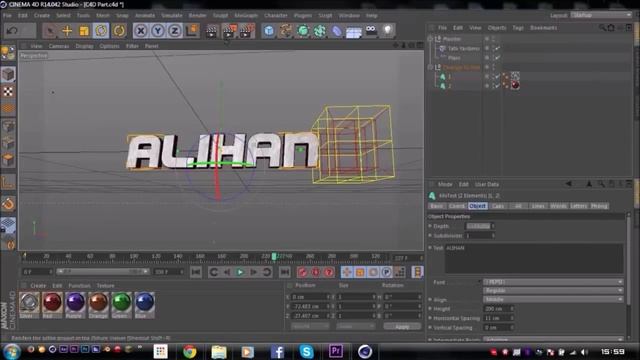Screen dimensions: 640x360
Task: Open the MoGraph menu
Action: tap(246, 16)
